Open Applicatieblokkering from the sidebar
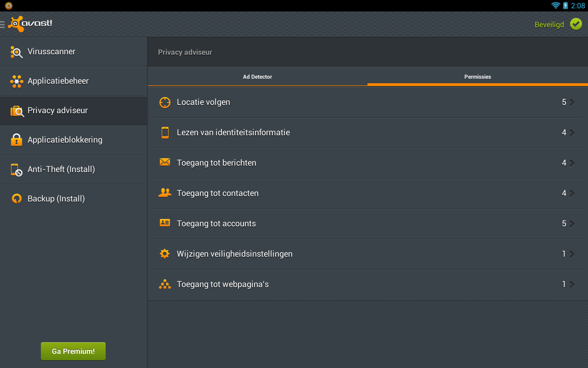 click(x=73, y=140)
